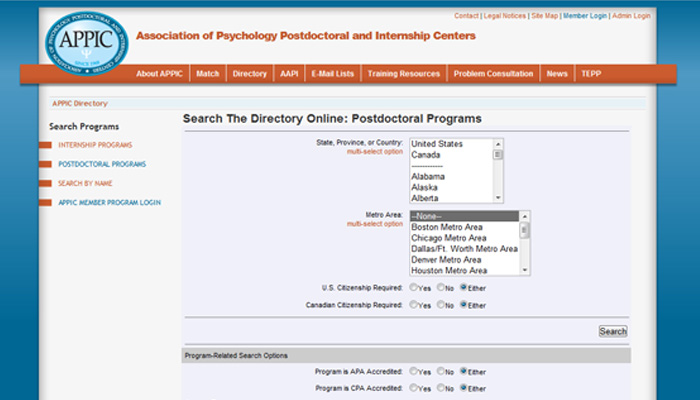Image resolution: width=700 pixels, height=400 pixels.
Task: Set Canadian Citizenship Required to No
Action: (441, 304)
